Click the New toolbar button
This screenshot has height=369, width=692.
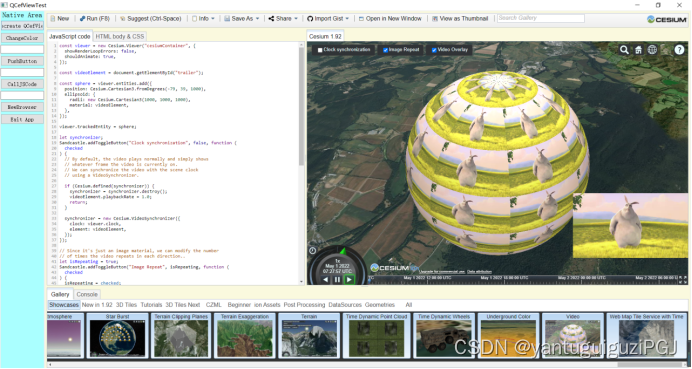pos(60,19)
